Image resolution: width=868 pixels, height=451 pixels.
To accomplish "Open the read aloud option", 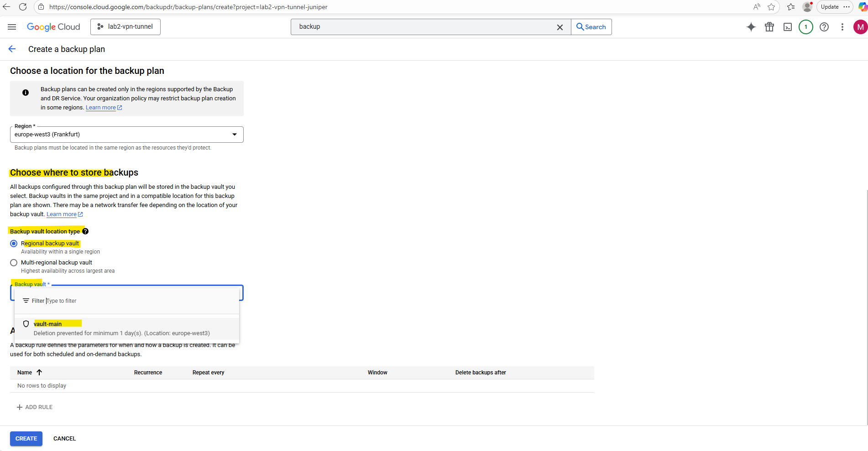I will 757,7.
